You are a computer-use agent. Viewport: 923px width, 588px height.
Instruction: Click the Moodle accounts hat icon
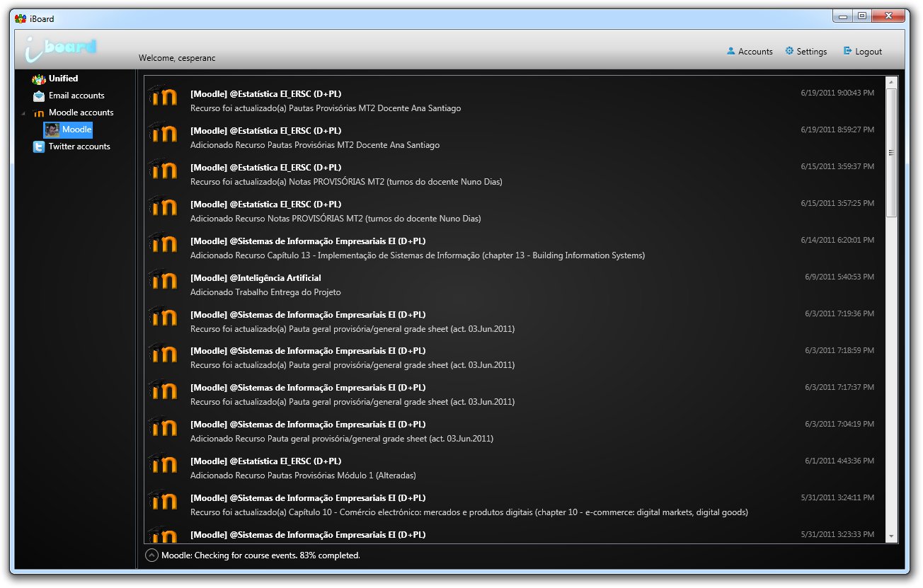(39, 113)
